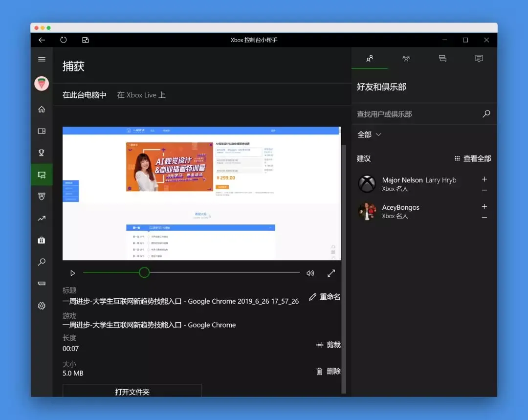Image resolution: width=528 pixels, height=420 pixels.
Task: Switch to Activity alerts tab icon
Action: 479,59
